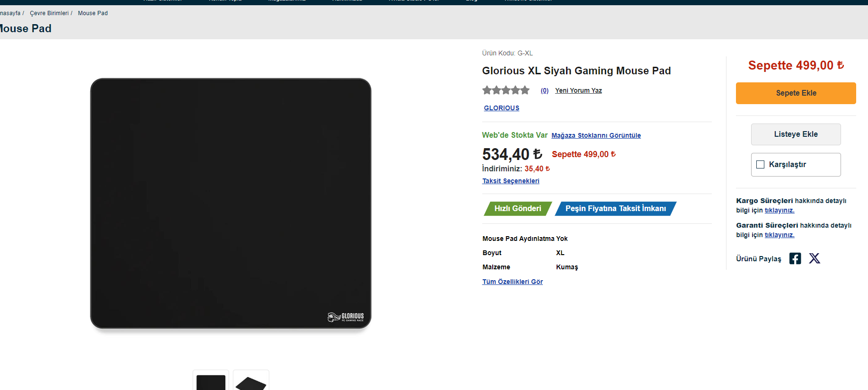Click the five-star rating icons
This screenshot has width=868, height=390.
point(506,90)
